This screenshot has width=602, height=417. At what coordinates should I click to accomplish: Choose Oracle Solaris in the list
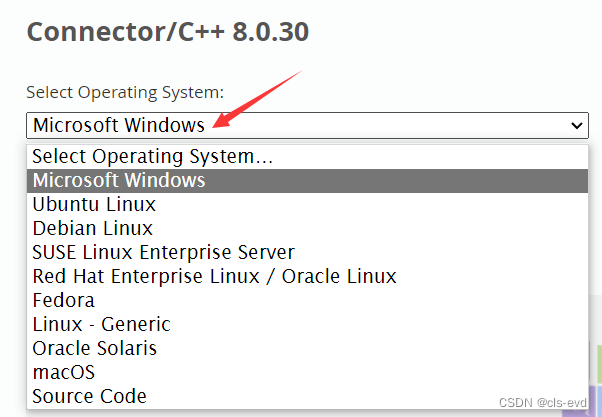click(x=94, y=348)
